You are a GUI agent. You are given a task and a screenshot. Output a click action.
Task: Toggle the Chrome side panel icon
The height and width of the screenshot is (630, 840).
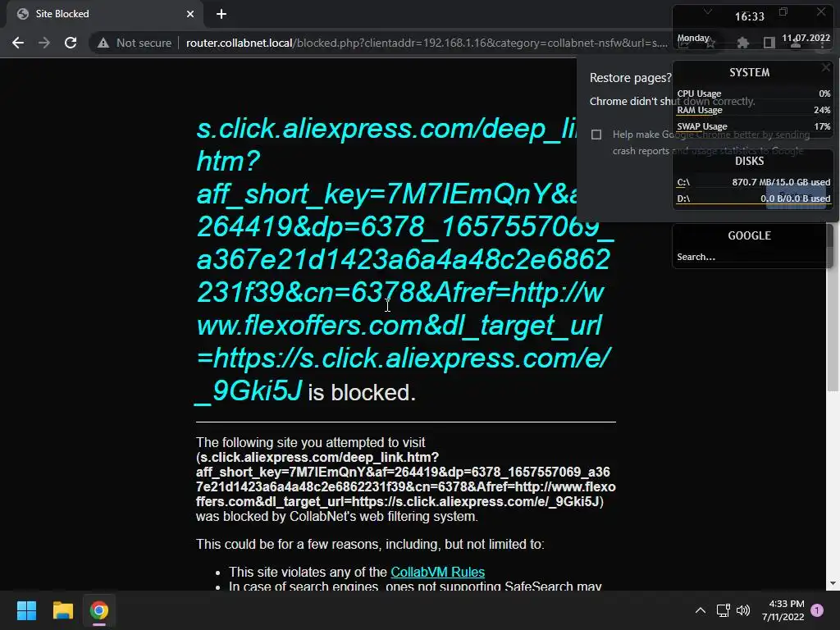point(769,43)
